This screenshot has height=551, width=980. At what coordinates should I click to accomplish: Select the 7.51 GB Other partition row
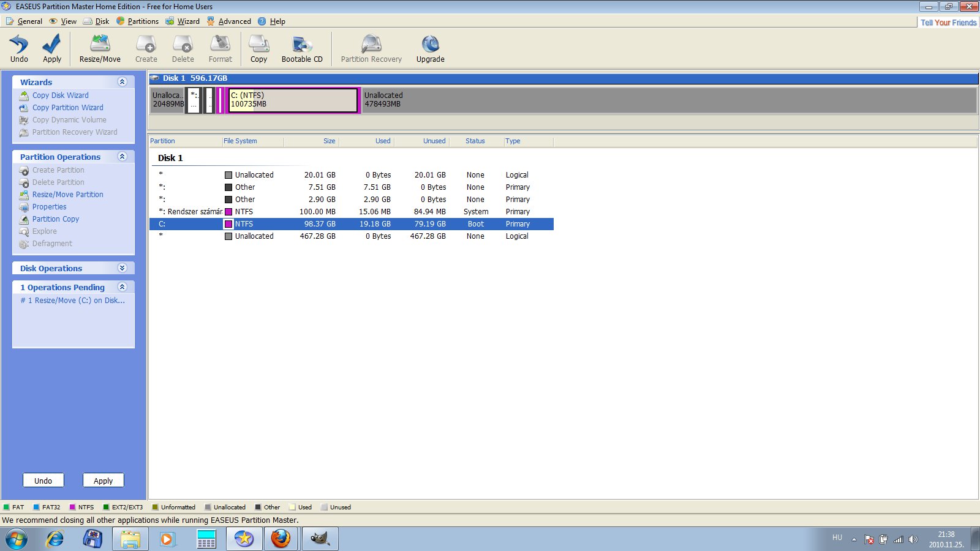point(352,187)
